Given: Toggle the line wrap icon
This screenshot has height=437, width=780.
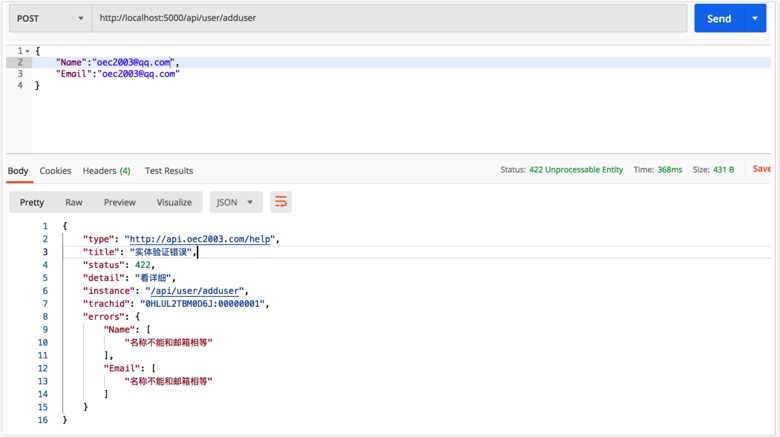Looking at the screenshot, I should (281, 202).
